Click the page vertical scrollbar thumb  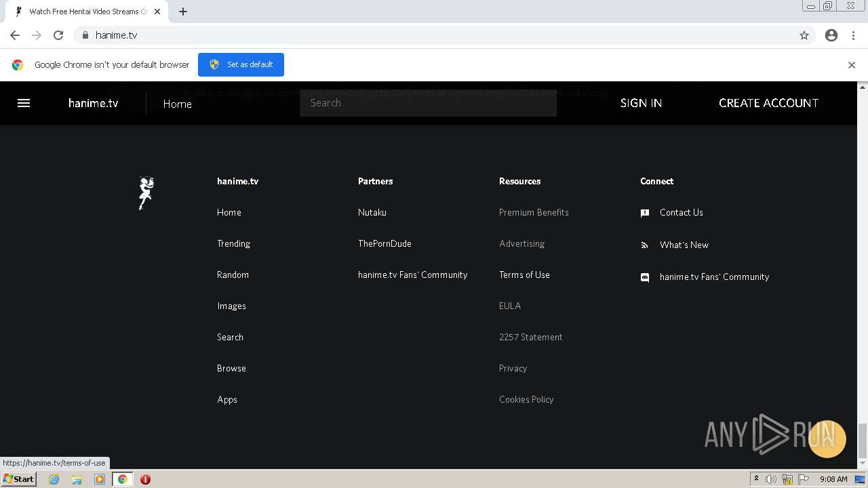[863, 441]
